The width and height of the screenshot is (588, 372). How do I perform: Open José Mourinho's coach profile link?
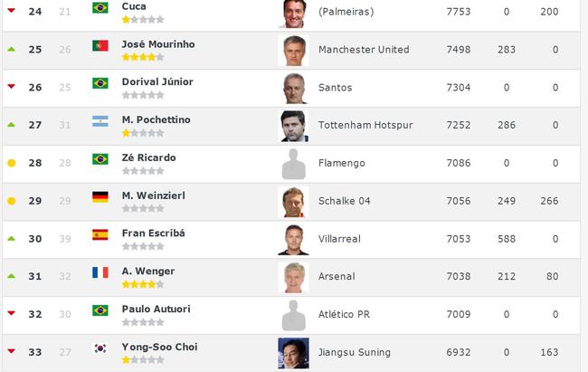coord(158,44)
